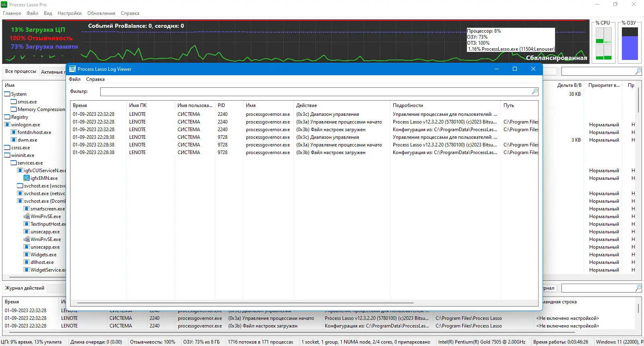The width and height of the screenshot is (644, 346).
Task: Click the Log Viewer horizontal scrollbar
Action: [246, 303]
